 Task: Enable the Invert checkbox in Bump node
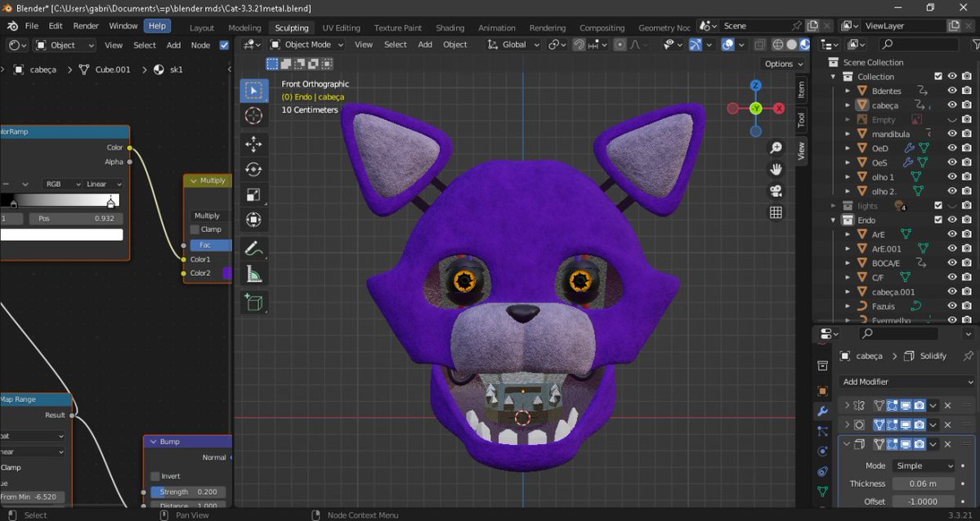click(x=155, y=476)
